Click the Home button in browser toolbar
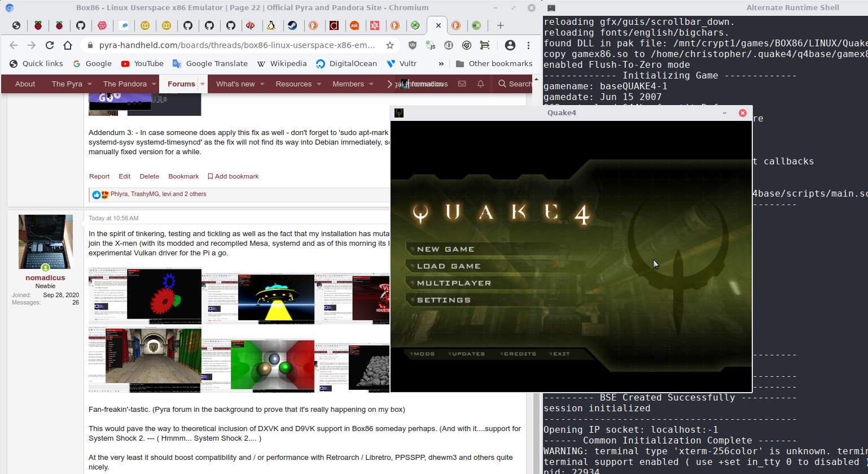868x474 pixels. pos(68,45)
